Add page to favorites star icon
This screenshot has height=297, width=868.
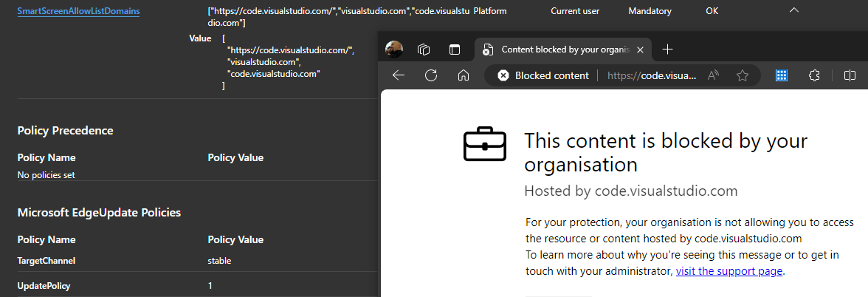(743, 75)
